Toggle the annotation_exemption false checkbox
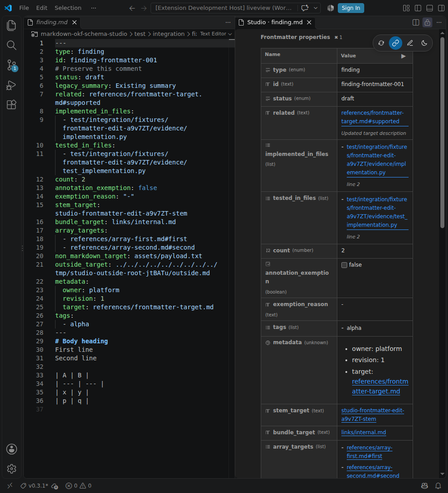 click(344, 265)
